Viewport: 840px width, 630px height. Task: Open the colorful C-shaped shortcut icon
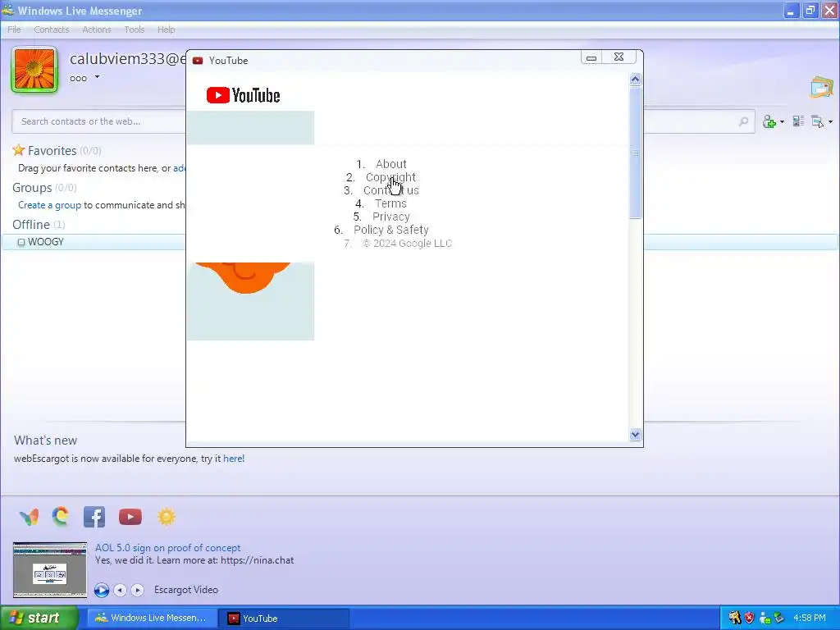point(61,517)
